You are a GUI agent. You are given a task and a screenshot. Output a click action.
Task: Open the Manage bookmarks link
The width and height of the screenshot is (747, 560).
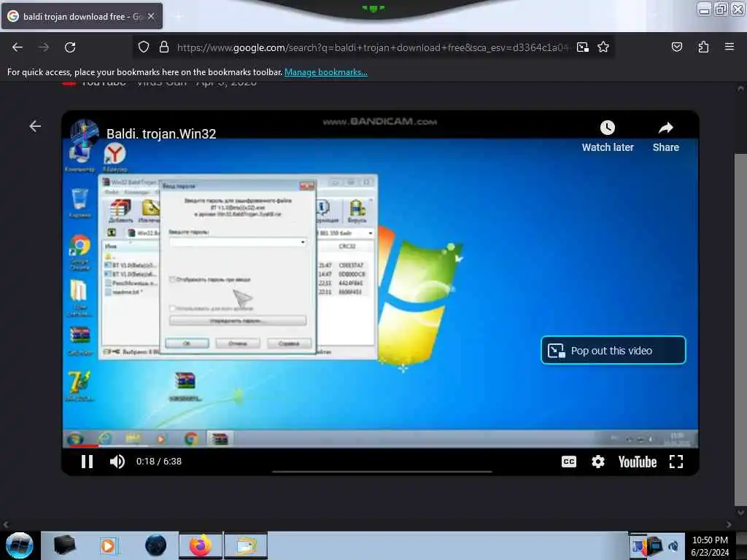(x=326, y=72)
